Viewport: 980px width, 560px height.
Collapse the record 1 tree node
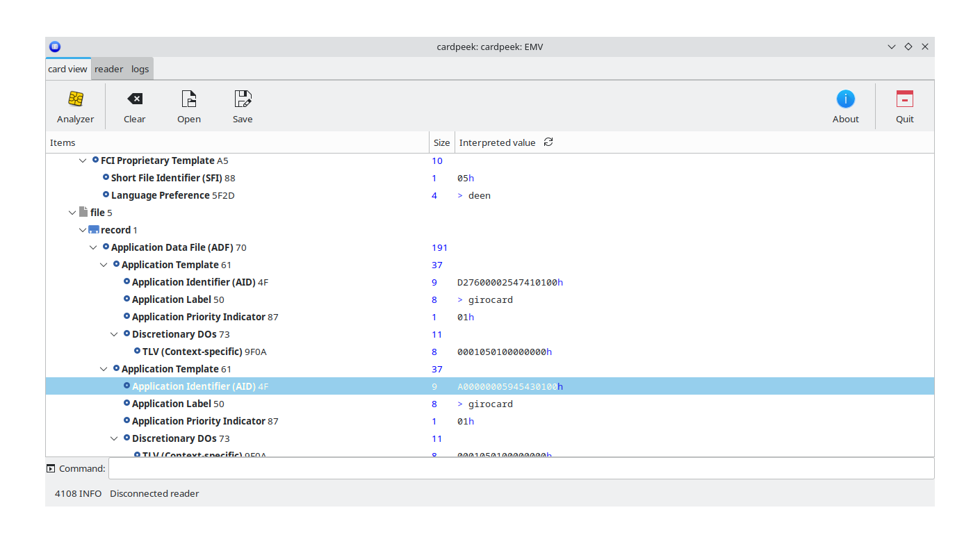(83, 230)
